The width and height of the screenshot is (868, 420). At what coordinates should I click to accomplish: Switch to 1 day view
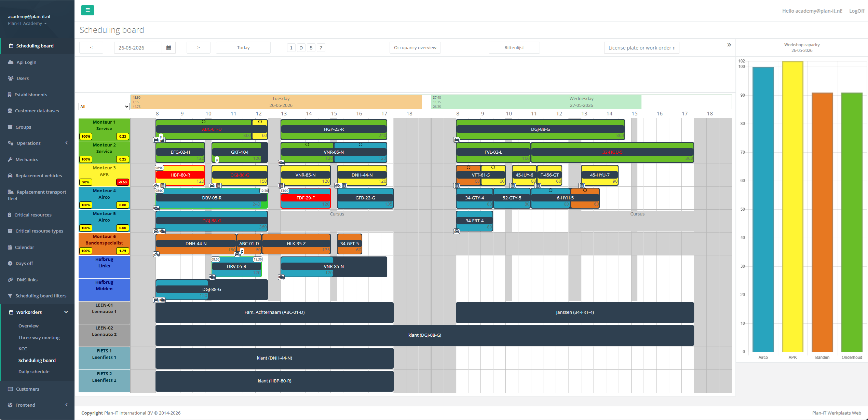click(x=291, y=48)
